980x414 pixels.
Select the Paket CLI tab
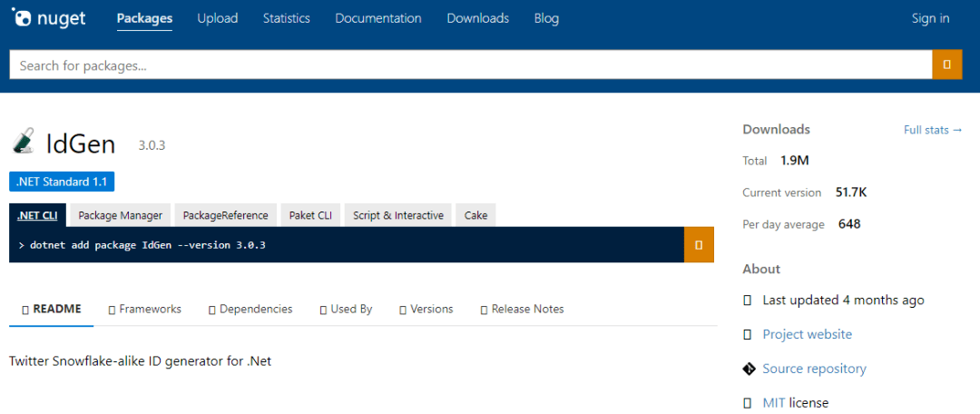pyautogui.click(x=310, y=215)
